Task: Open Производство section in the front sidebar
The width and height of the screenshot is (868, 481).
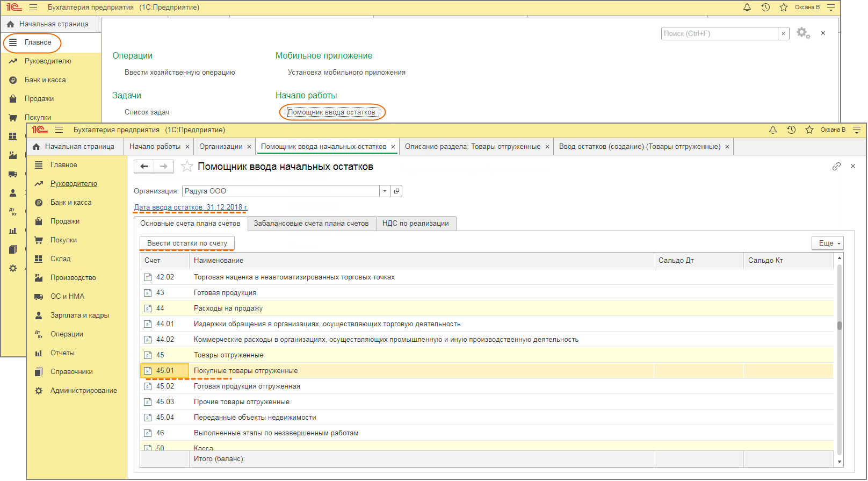Action: [x=73, y=278]
